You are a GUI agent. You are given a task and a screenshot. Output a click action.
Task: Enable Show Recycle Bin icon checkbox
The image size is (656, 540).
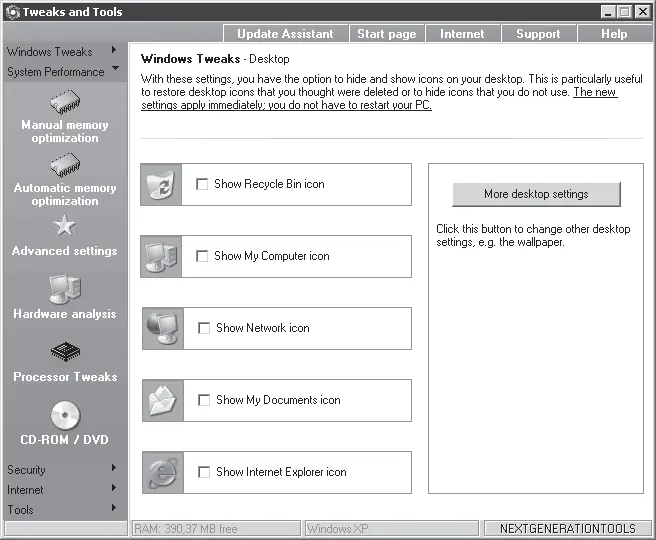pos(202,184)
